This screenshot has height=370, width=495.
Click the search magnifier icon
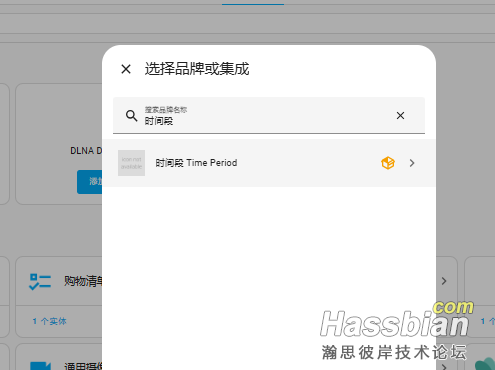point(131,116)
